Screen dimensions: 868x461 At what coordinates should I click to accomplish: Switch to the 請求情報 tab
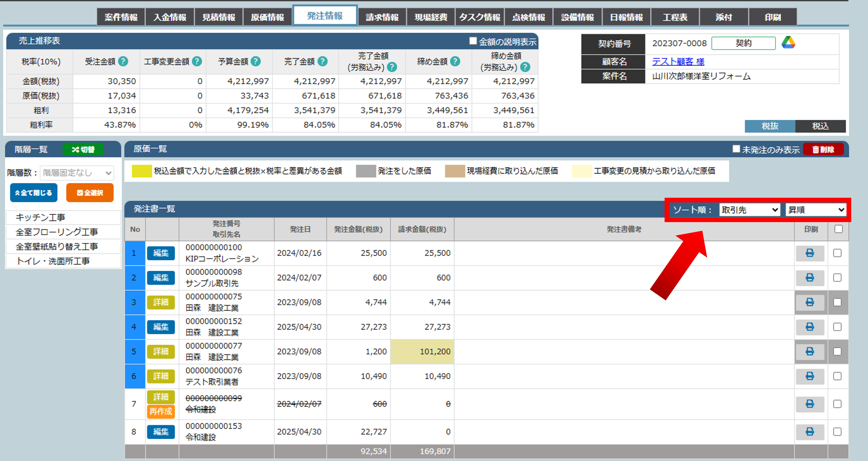[382, 17]
